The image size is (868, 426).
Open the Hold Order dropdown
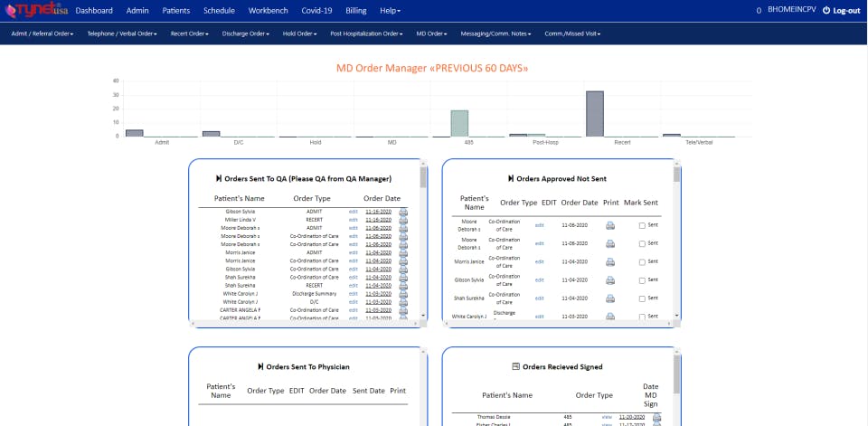(299, 33)
